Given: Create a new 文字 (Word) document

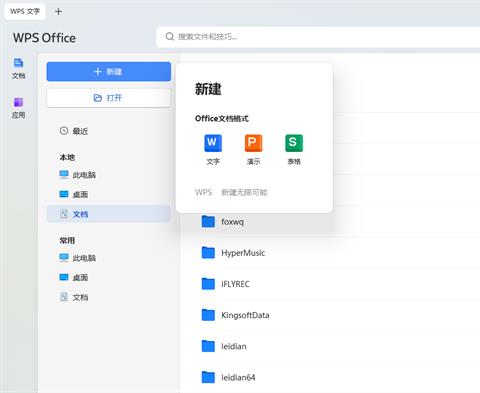Looking at the screenshot, I should coord(213,149).
